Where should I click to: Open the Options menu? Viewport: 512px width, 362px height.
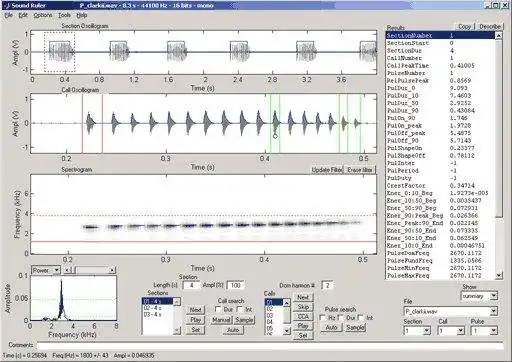click(x=43, y=15)
